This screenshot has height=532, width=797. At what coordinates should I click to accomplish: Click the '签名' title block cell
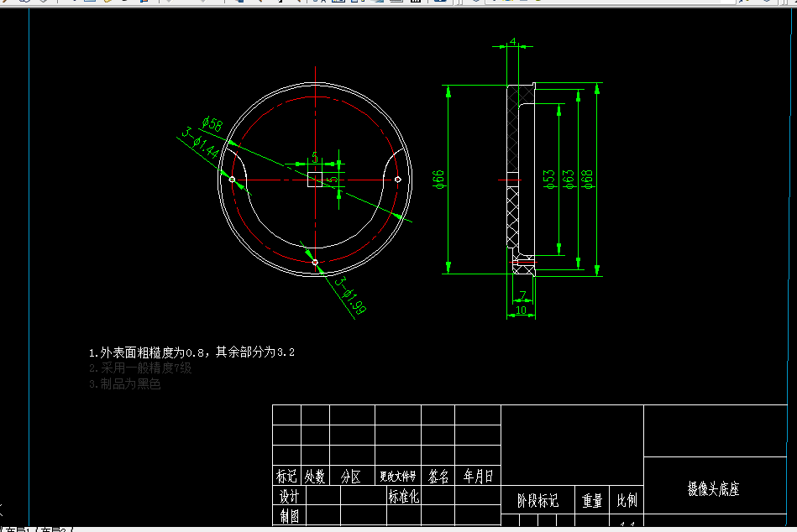click(x=438, y=476)
